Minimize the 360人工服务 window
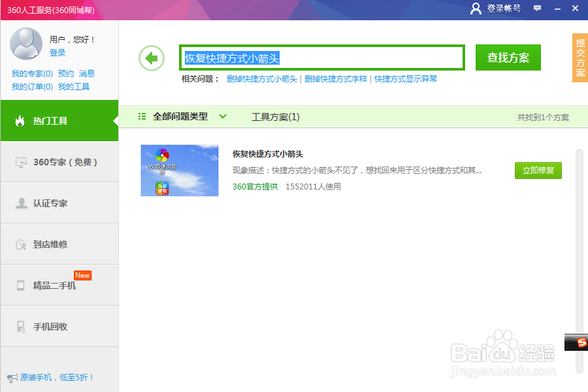 [558, 8]
